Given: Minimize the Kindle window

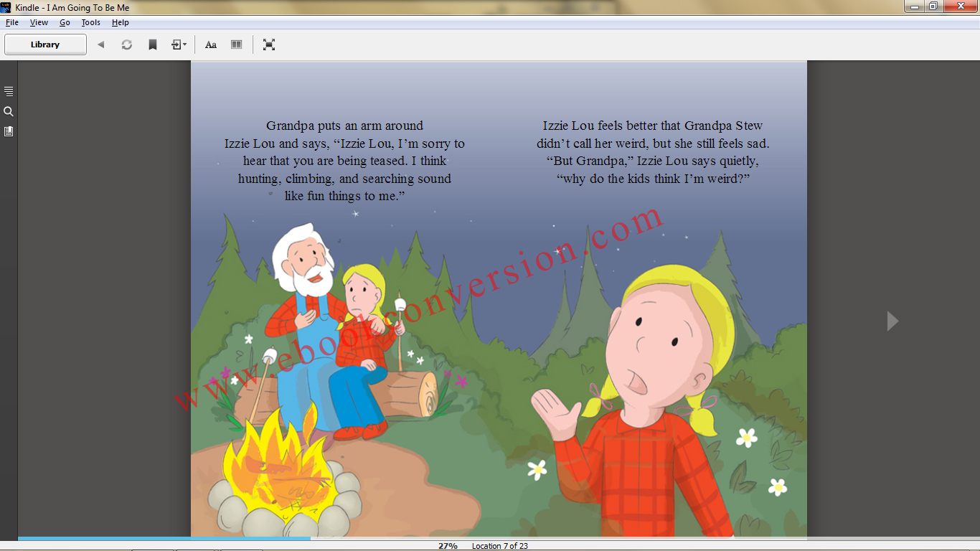Looking at the screenshot, I should pyautogui.click(x=914, y=6).
